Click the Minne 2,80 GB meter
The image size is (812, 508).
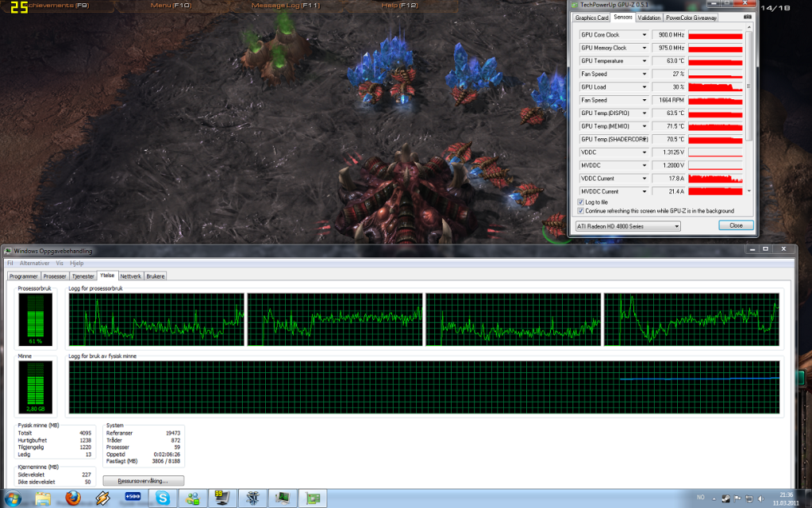tap(35, 387)
